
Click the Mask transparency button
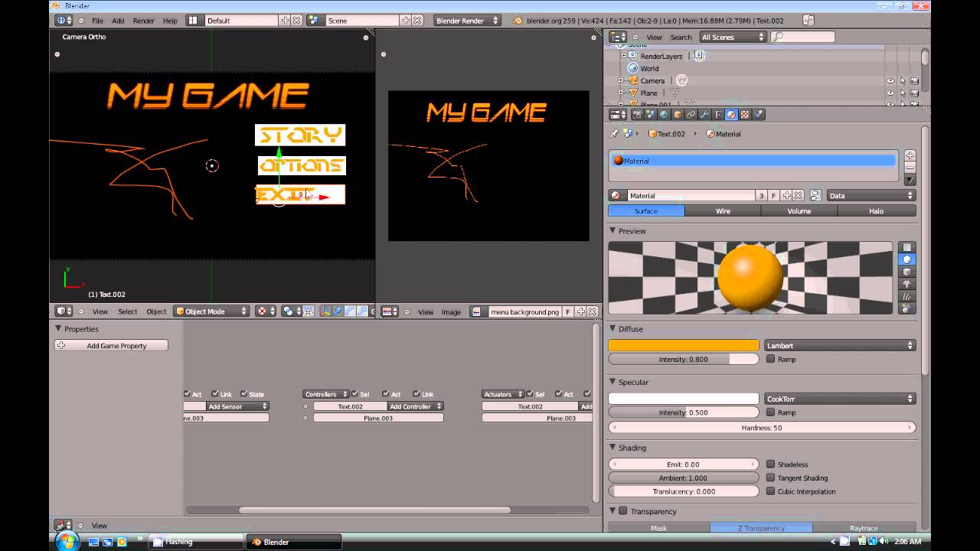(x=658, y=528)
